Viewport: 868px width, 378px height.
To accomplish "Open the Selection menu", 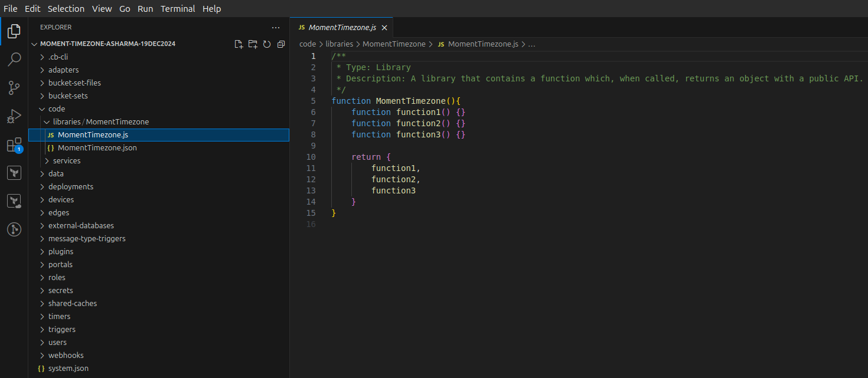I will pyautogui.click(x=66, y=9).
